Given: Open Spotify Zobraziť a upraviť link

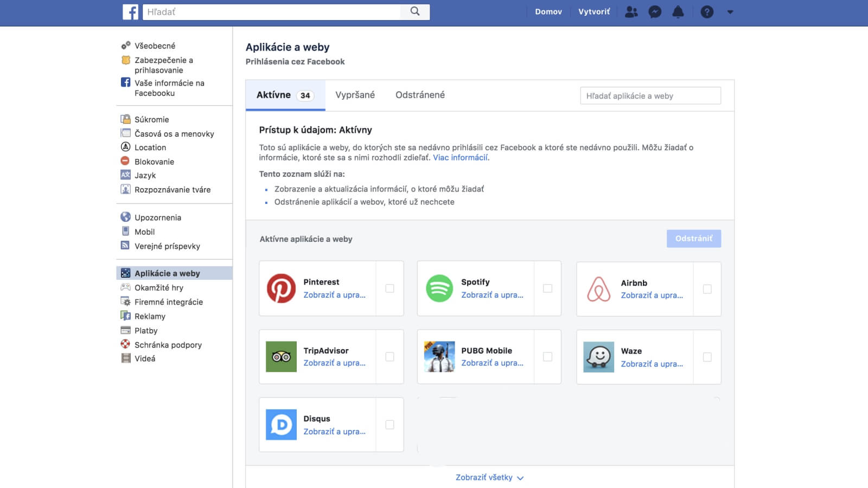Looking at the screenshot, I should (x=492, y=295).
